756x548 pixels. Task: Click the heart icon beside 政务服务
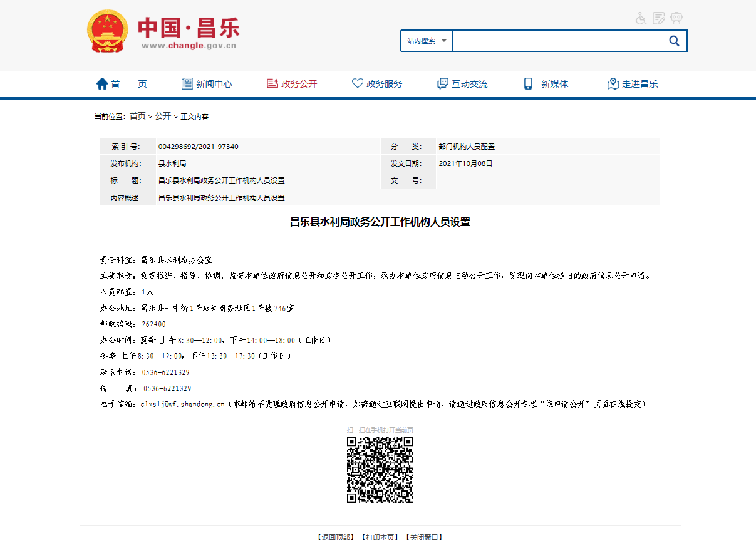[358, 84]
